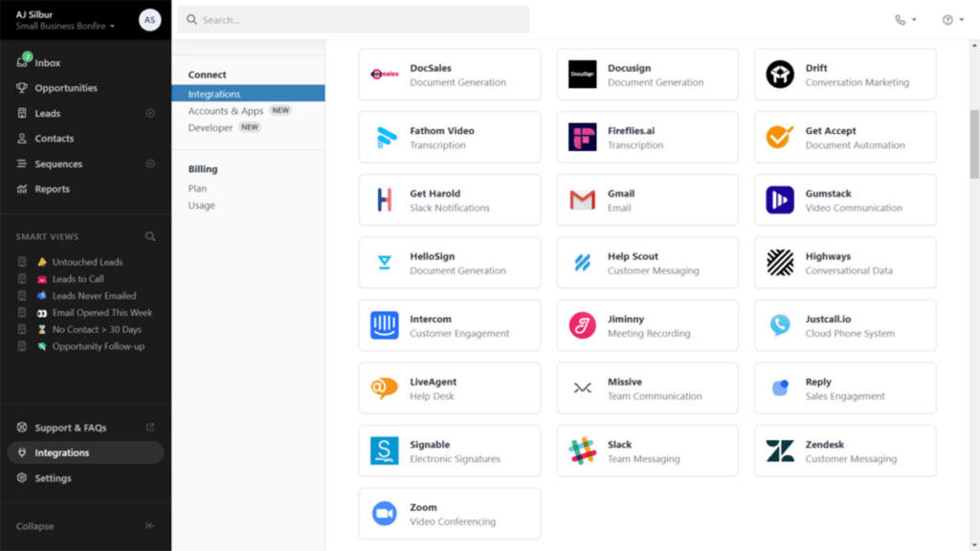The image size is (980, 551).
Task: Select the Zendesk logo icon
Action: click(x=779, y=451)
